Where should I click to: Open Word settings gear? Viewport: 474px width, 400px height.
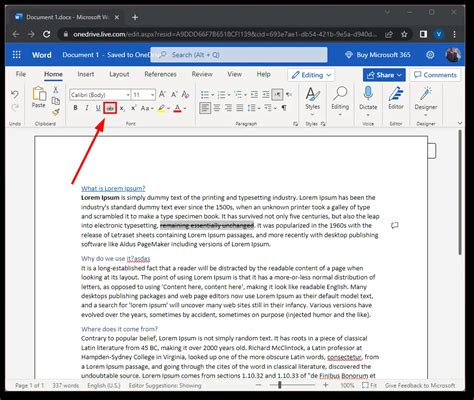(430, 55)
